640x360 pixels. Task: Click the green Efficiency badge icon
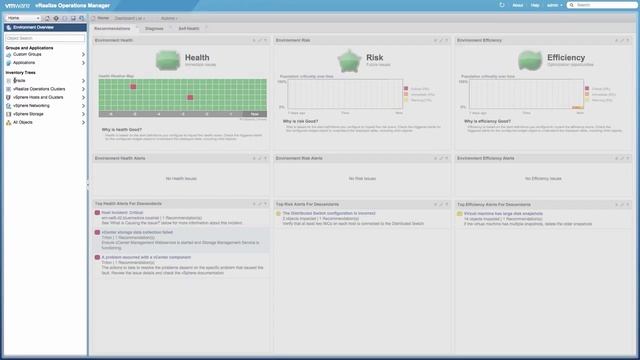pyautogui.click(x=530, y=60)
